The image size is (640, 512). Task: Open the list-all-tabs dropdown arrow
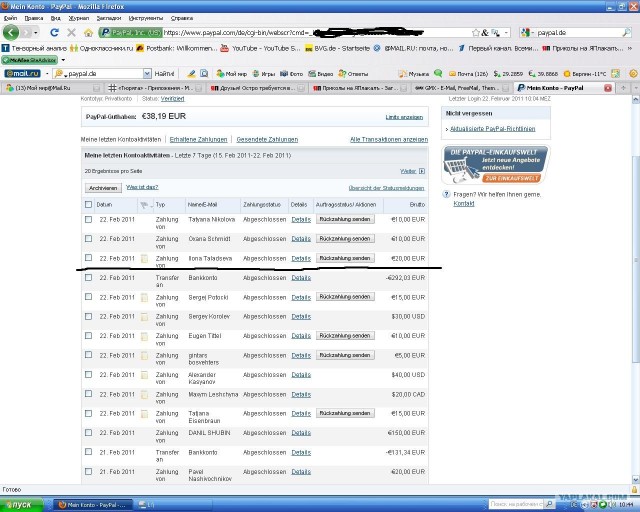point(636,88)
